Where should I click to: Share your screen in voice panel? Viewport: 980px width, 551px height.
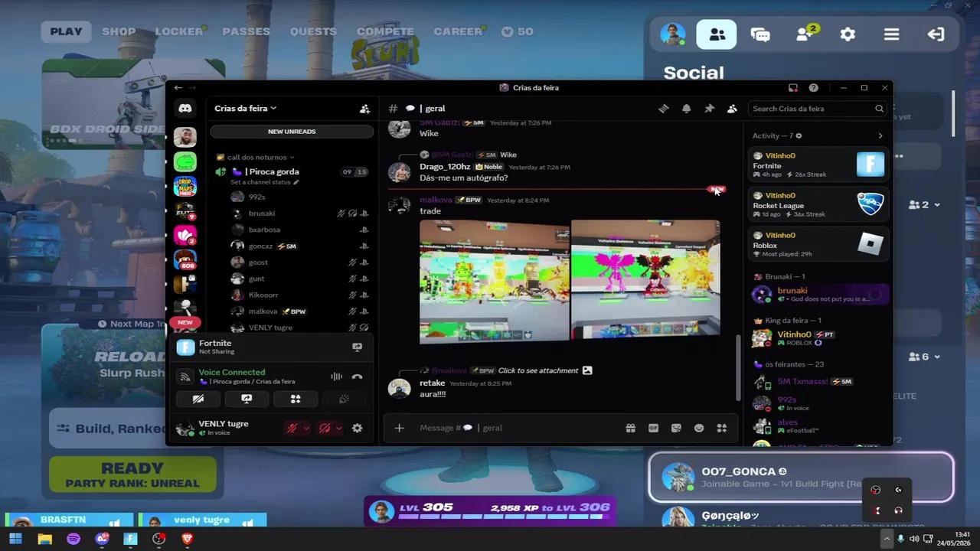click(x=247, y=399)
